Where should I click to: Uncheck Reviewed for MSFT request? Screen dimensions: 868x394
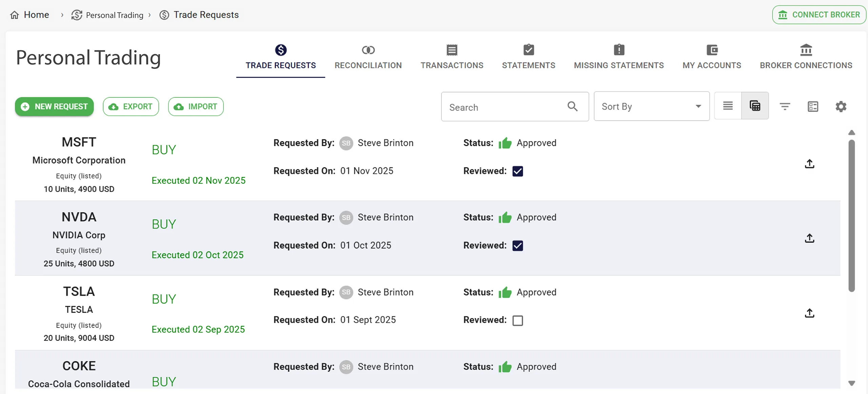point(517,171)
